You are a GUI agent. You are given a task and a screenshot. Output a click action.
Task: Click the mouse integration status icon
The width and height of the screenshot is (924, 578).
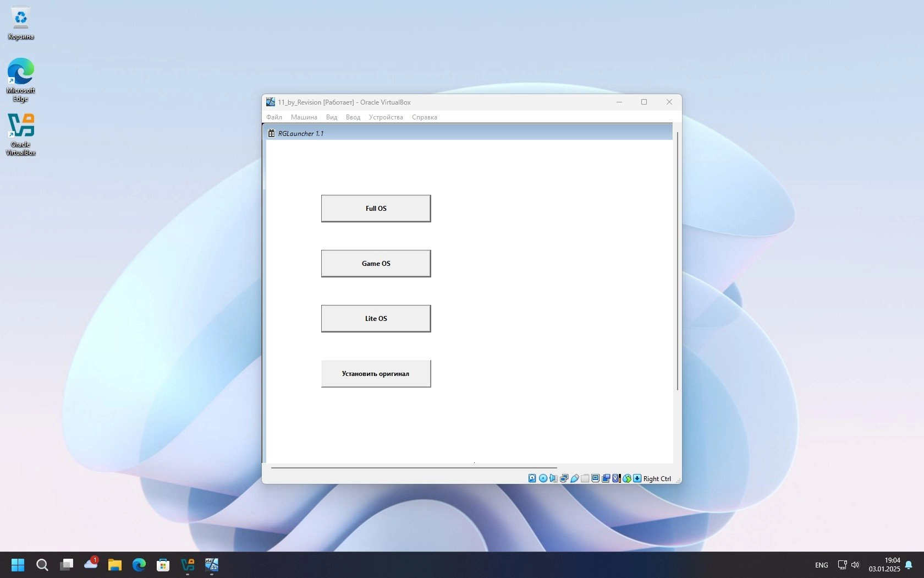627,478
